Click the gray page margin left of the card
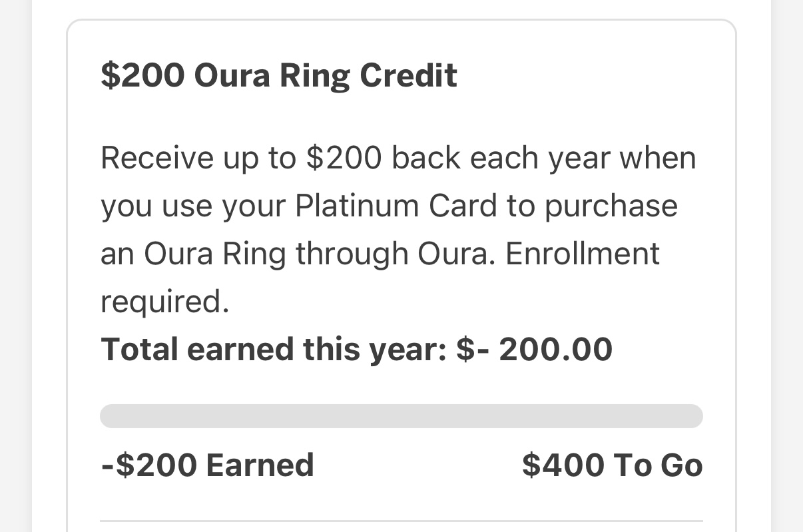This screenshot has width=803, height=532. pyautogui.click(x=15, y=266)
